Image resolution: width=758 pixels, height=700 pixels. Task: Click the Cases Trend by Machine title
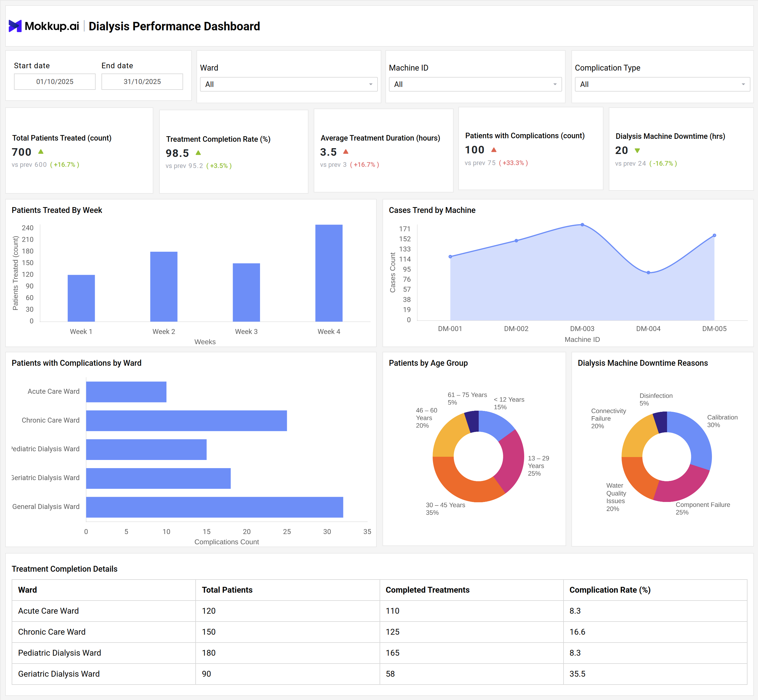pos(432,210)
